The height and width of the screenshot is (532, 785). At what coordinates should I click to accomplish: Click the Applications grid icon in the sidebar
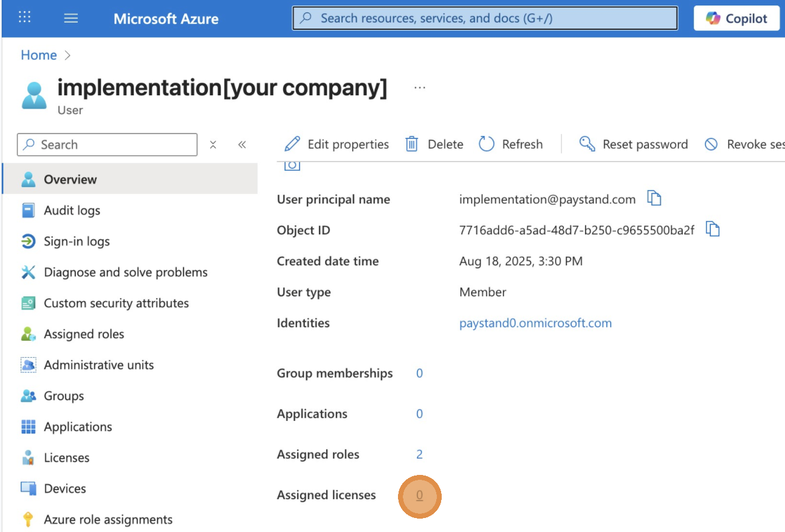click(28, 428)
